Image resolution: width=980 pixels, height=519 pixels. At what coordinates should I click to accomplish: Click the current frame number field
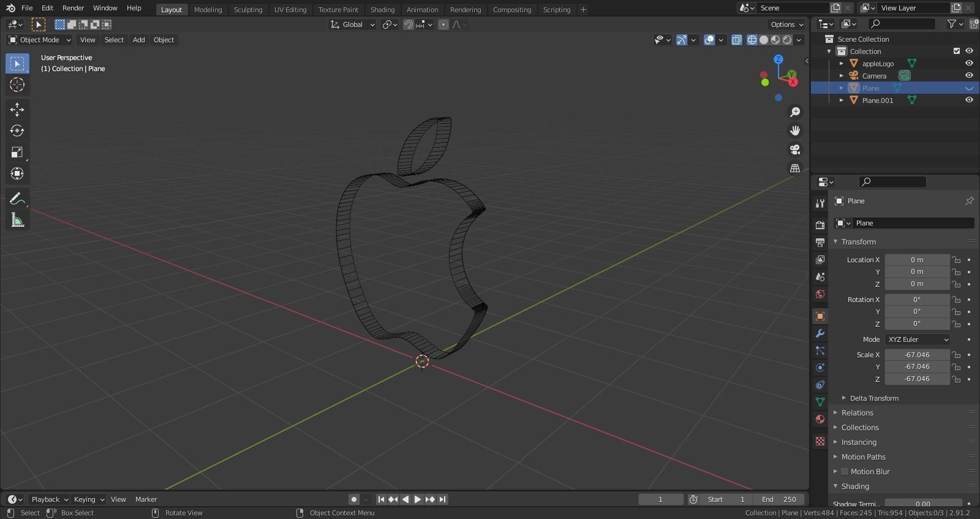[x=661, y=499]
